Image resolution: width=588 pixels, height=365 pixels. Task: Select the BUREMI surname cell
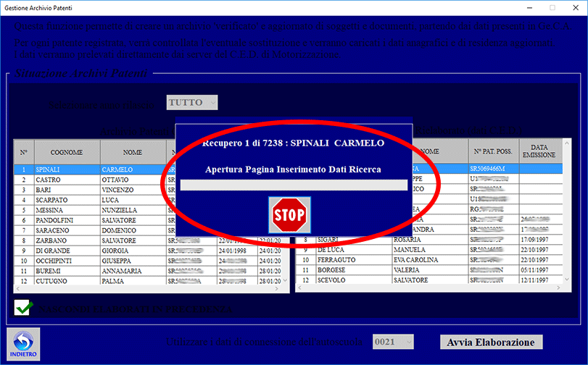coord(67,271)
